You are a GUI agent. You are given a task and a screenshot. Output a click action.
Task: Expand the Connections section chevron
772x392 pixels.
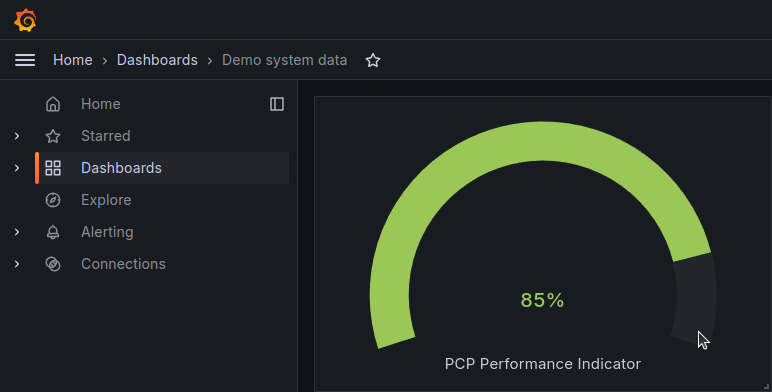point(17,264)
